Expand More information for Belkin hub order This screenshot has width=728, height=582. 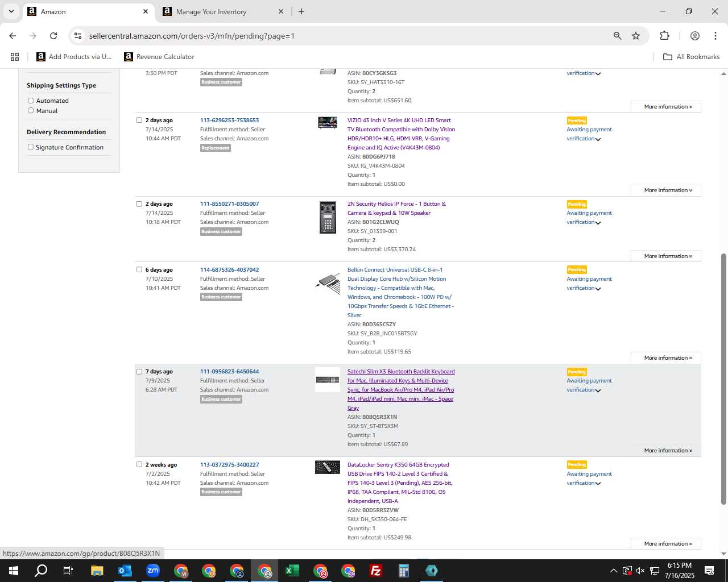click(x=666, y=358)
